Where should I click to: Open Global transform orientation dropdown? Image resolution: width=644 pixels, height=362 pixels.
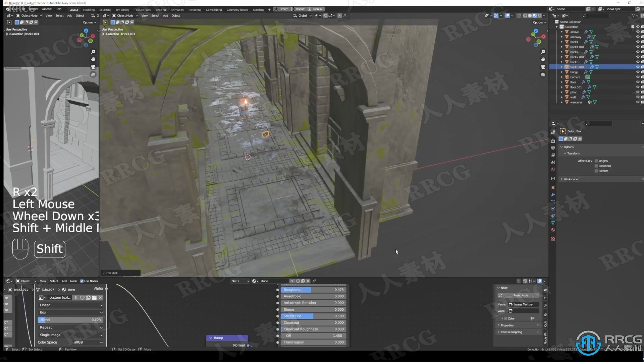coord(303,16)
